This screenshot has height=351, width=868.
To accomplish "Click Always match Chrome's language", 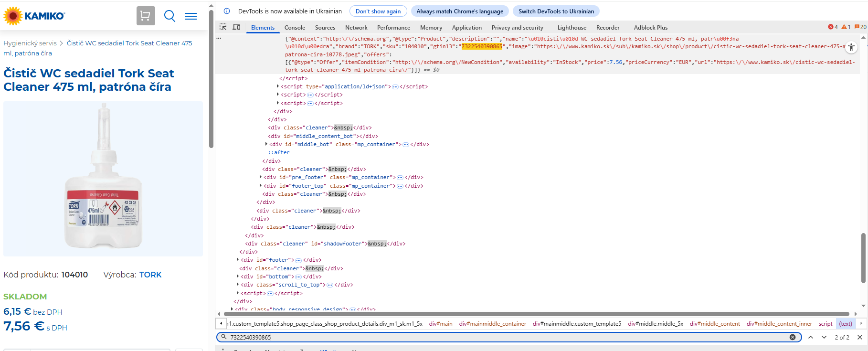I will coord(460,11).
